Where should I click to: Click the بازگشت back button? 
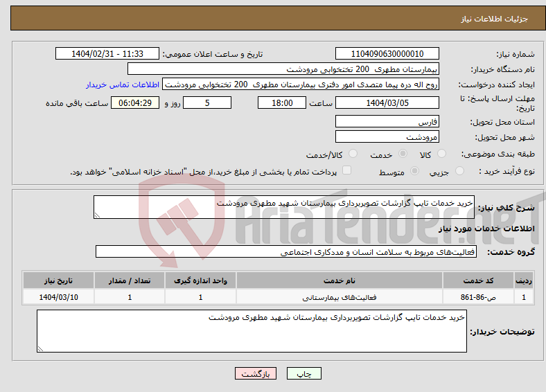(x=256, y=373)
